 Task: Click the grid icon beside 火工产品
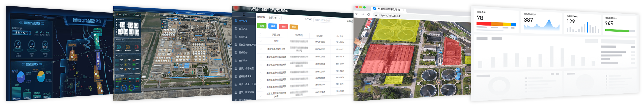tap(236, 29)
